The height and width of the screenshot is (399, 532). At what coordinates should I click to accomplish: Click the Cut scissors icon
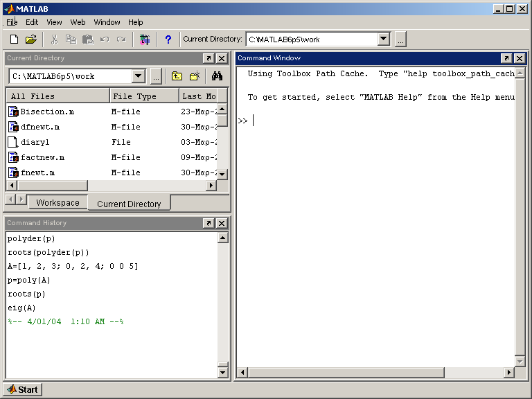[54, 39]
